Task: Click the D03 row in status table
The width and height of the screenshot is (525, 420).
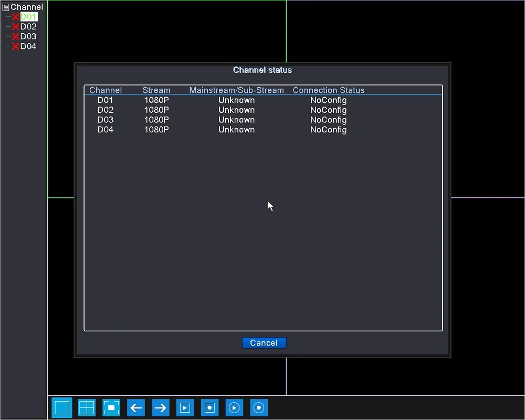Action: (263, 120)
